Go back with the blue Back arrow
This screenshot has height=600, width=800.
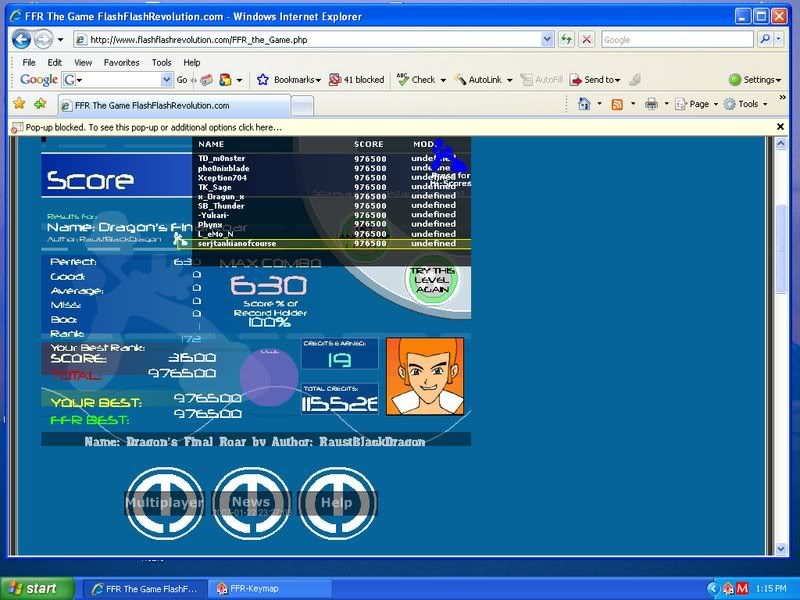coord(21,39)
